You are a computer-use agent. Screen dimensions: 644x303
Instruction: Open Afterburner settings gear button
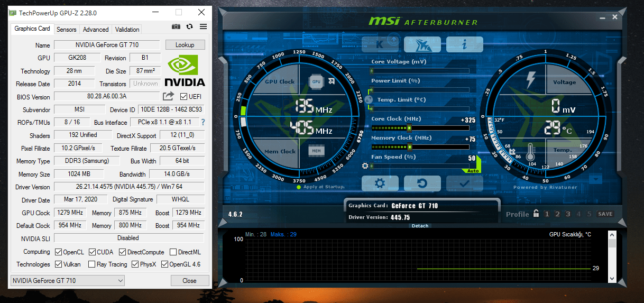tap(380, 183)
